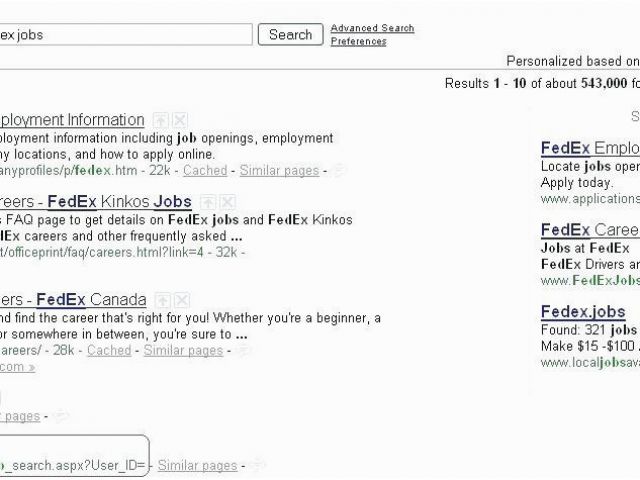640x480 pixels.
Task: Open Similar pages for the Employment Information result
Action: point(279,170)
